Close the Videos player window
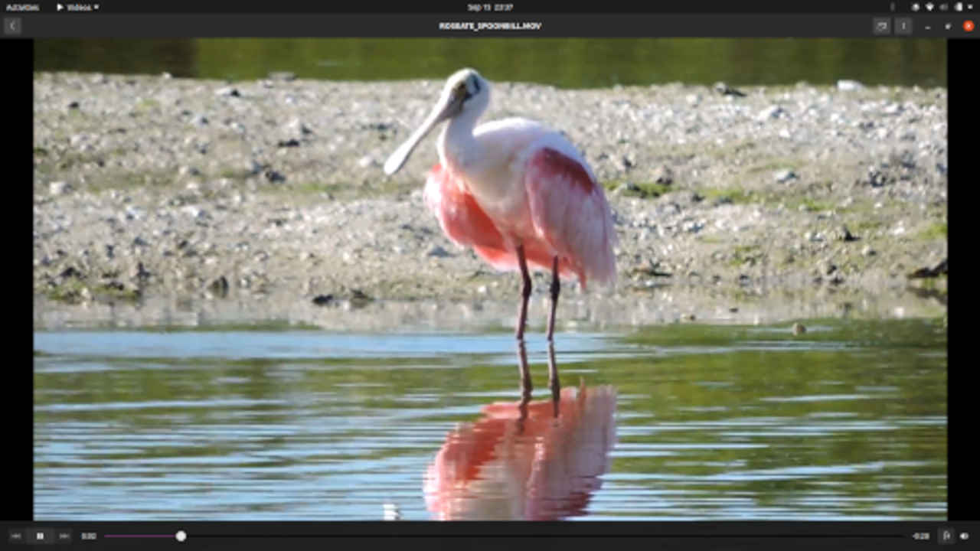This screenshot has height=551, width=980. (x=969, y=26)
